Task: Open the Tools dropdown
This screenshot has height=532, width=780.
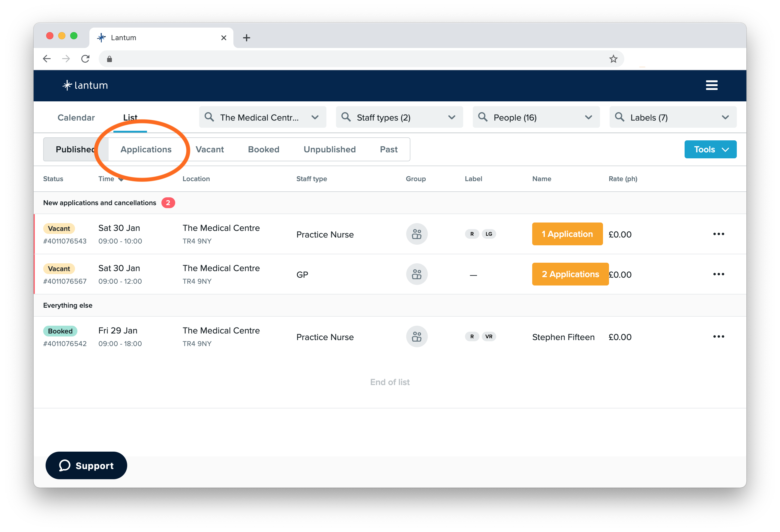Action: [710, 149]
